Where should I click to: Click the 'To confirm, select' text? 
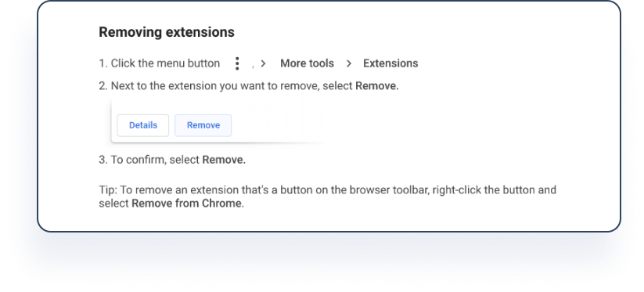155,160
